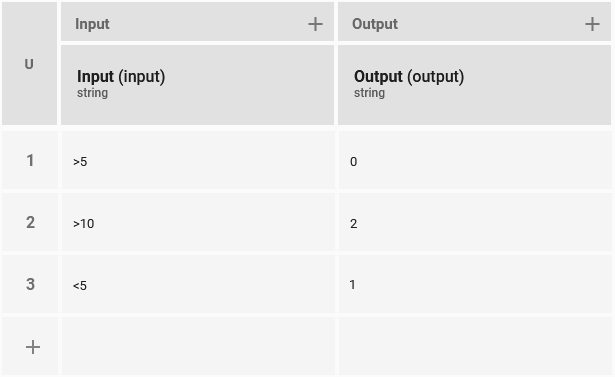Add a new input column with plus icon
The height and width of the screenshot is (377, 615).
315,24
